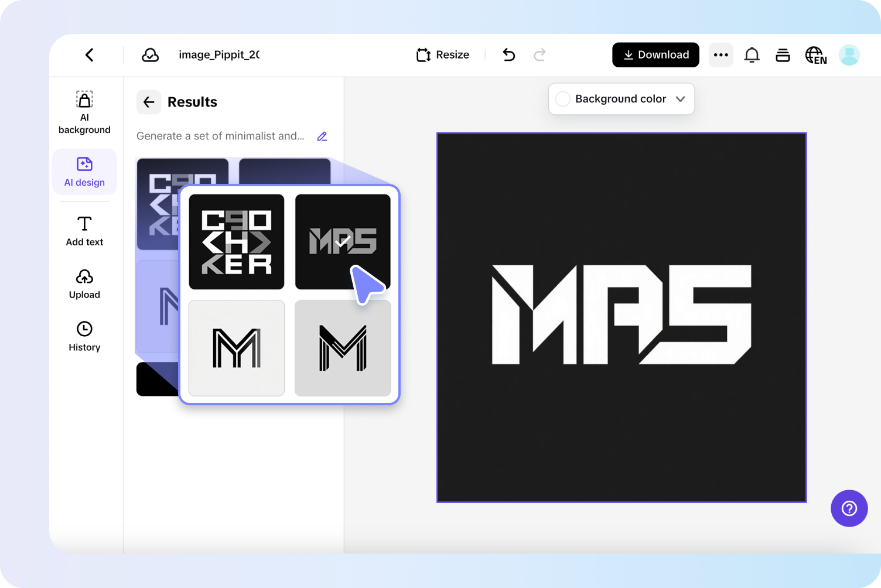This screenshot has width=881, height=588.
Task: Download the current design
Action: (x=655, y=54)
